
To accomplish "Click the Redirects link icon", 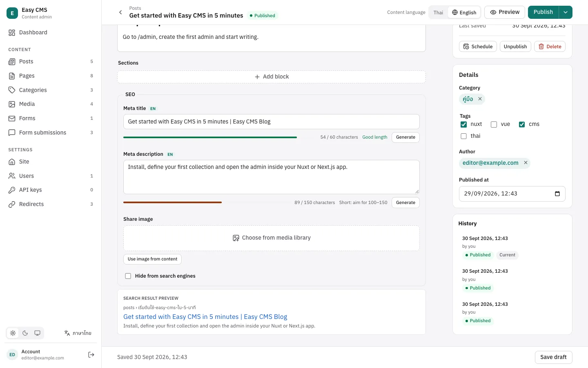I will click(x=12, y=204).
